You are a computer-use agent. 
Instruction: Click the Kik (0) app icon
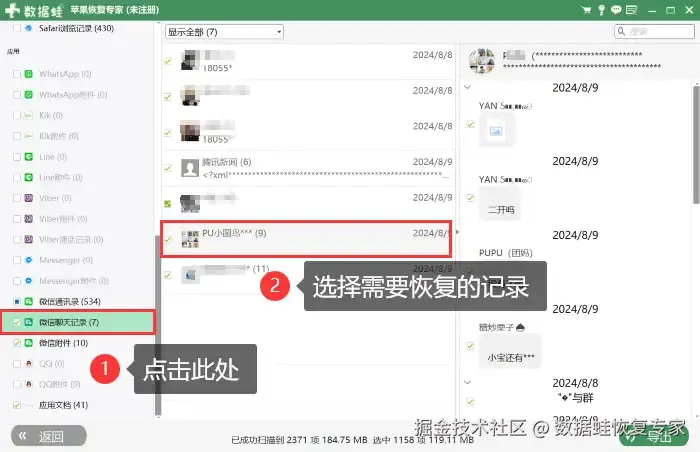(x=29, y=115)
